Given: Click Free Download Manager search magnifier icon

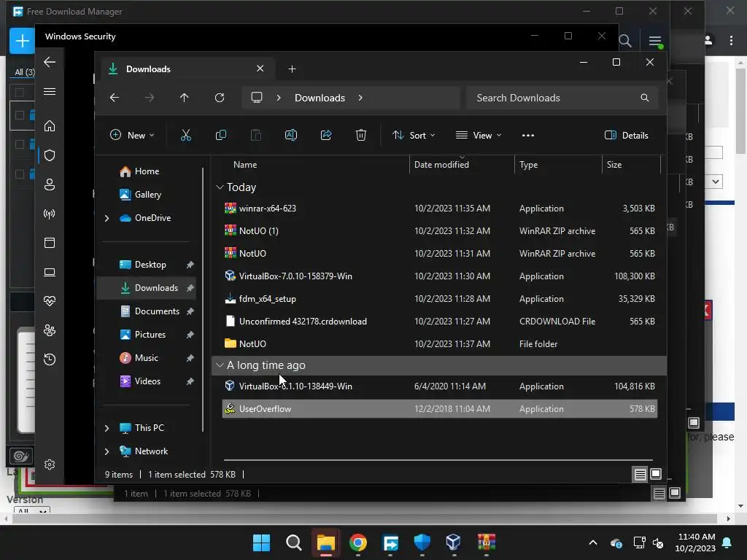Looking at the screenshot, I should [x=625, y=41].
